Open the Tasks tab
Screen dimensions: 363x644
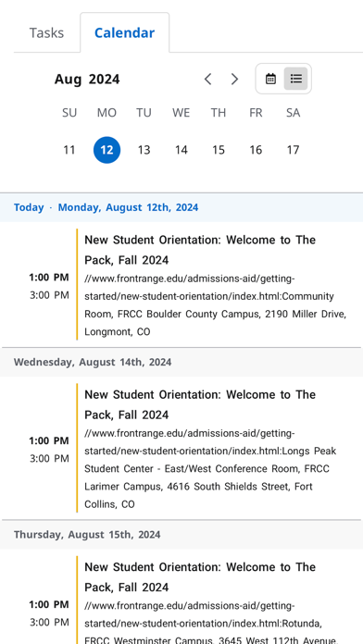click(46, 33)
